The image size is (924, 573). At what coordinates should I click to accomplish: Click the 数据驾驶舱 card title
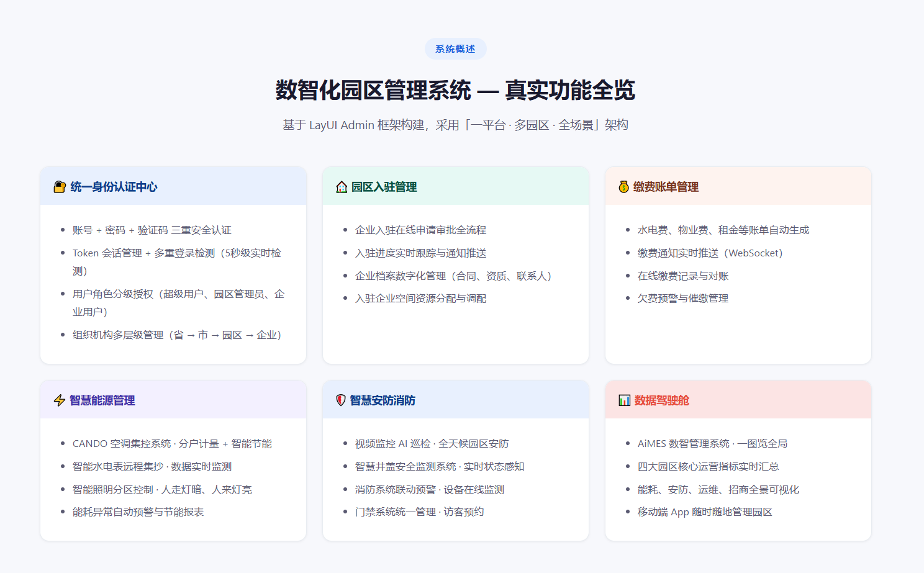tap(661, 400)
